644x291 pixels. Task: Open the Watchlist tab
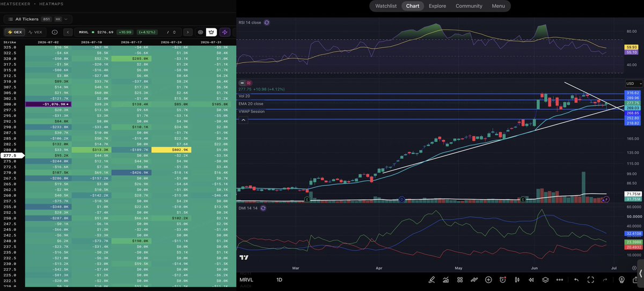coord(386,6)
